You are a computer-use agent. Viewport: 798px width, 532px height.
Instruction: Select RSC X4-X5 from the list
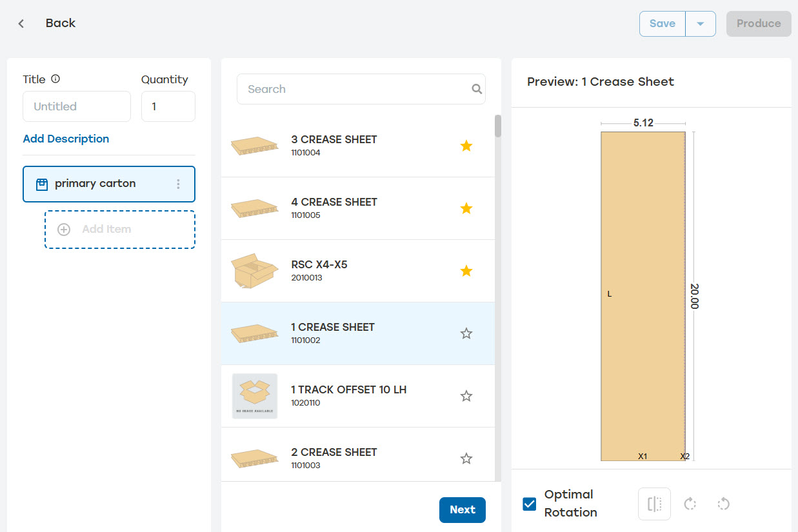click(x=358, y=271)
